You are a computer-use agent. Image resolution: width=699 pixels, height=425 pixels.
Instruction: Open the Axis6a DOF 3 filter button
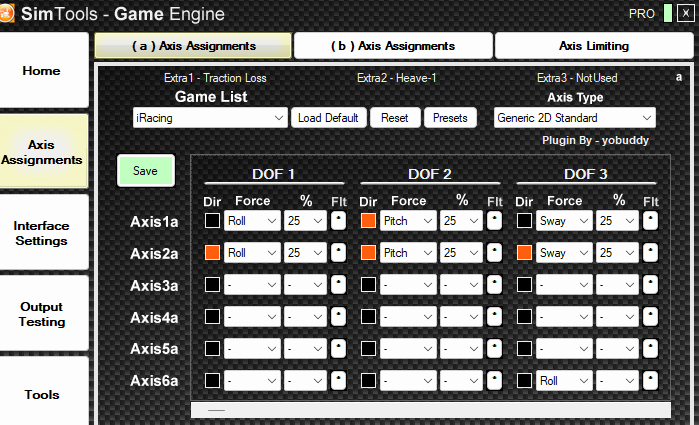650,381
